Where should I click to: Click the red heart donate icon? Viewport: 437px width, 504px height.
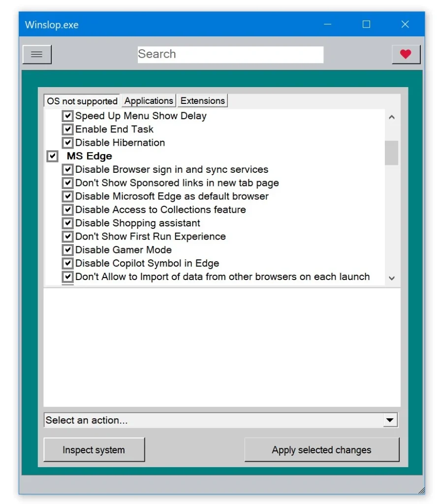(406, 55)
